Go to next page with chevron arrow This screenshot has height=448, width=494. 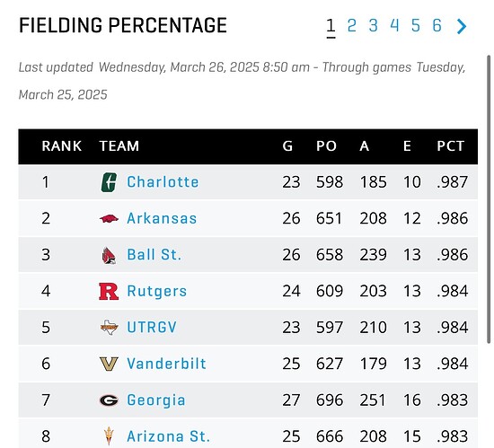coord(462,26)
